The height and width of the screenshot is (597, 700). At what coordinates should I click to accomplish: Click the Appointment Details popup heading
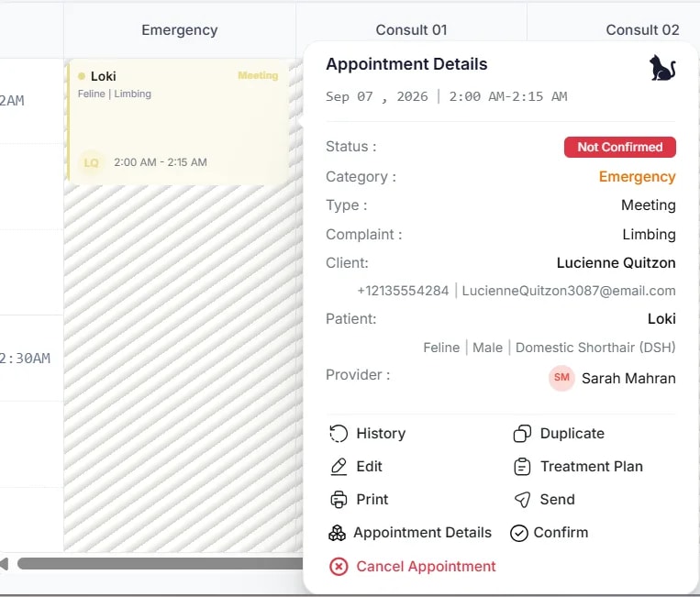(x=406, y=64)
